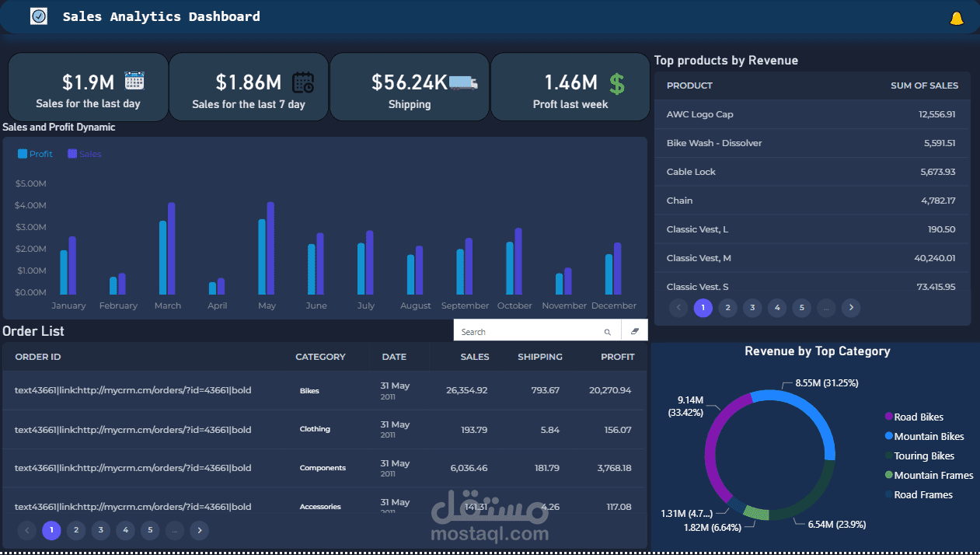
Task: Select Chain product row
Action: tap(812, 201)
